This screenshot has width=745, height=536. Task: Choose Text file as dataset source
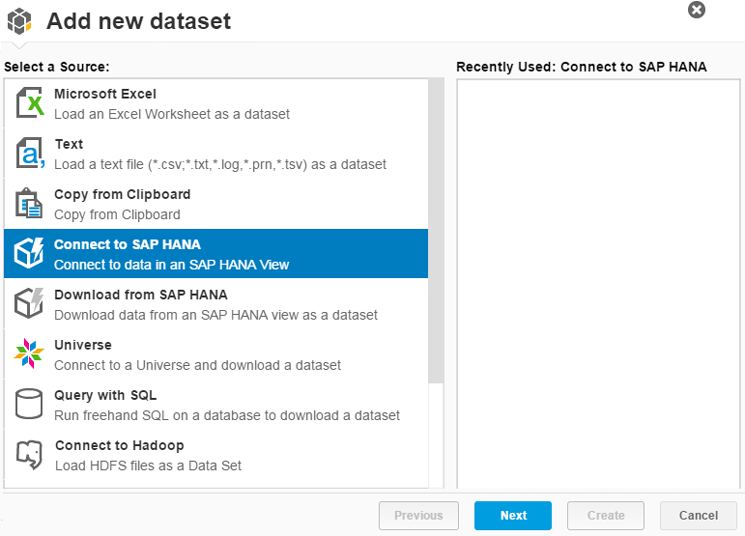[69, 144]
